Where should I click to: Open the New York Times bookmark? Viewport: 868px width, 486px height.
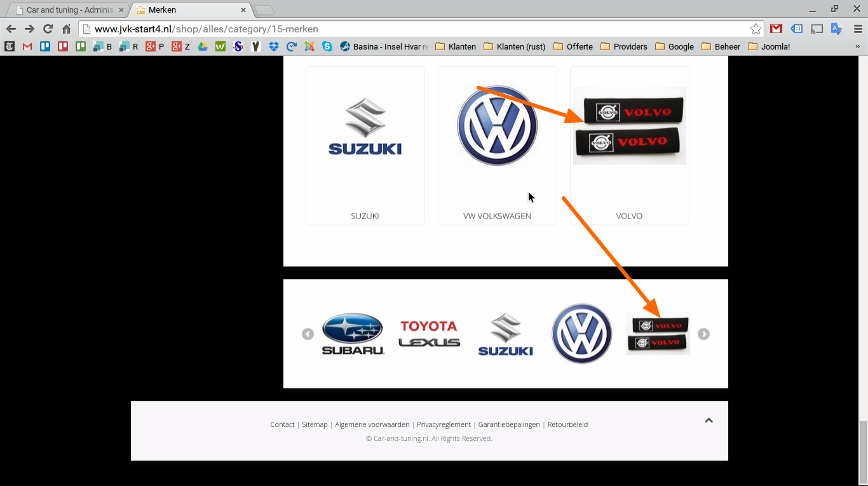9,46
